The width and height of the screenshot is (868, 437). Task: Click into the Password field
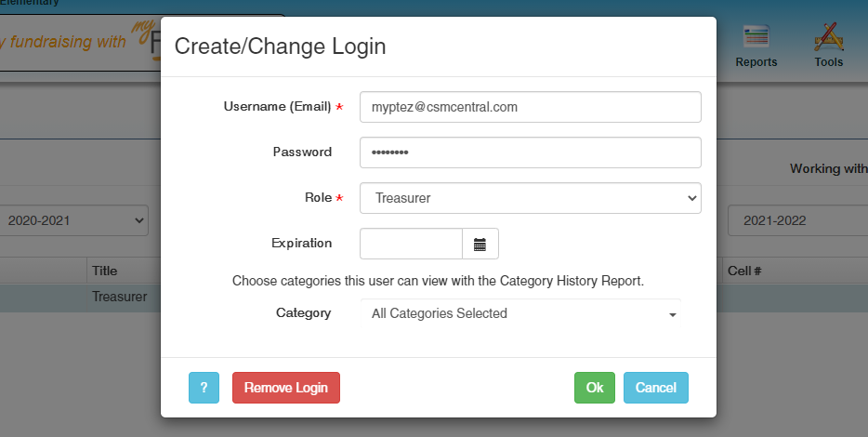pos(530,152)
